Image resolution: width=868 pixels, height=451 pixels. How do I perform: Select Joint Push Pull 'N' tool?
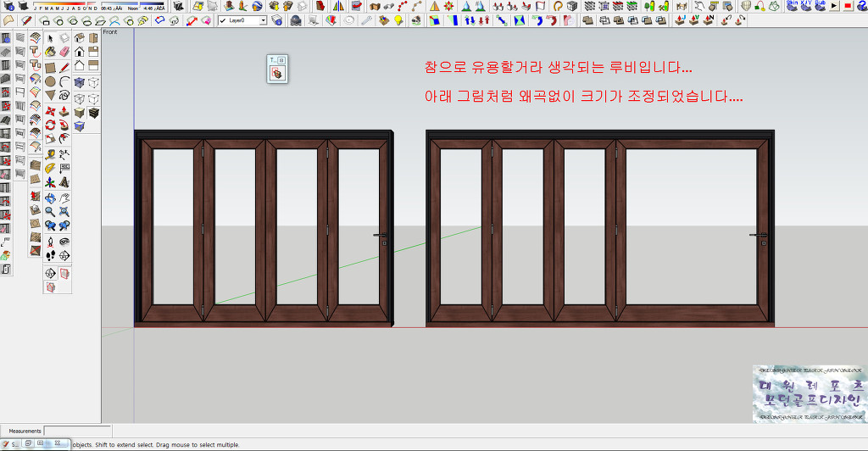(709, 20)
